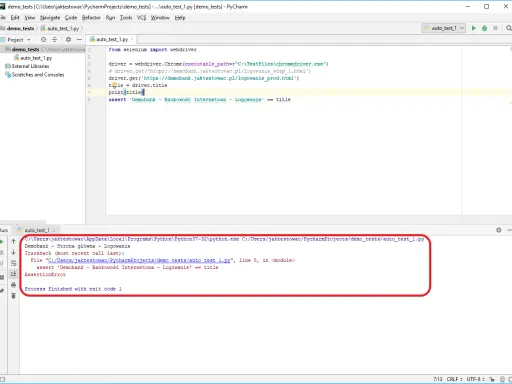
Task: Click the 'from selenium import webdriver' line
Action: coord(152,50)
